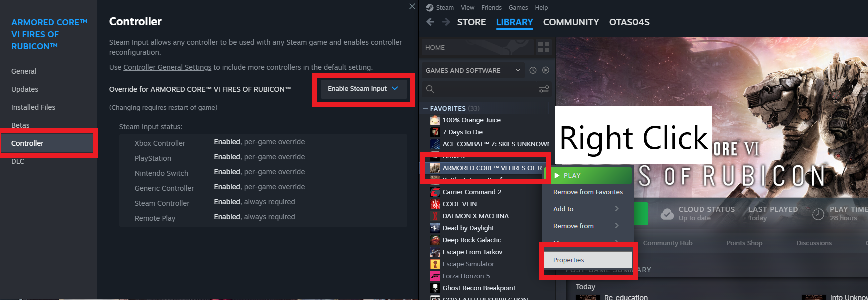The width and height of the screenshot is (868, 300).
Task: Toggle the ready-to-play filter icon
Action: coord(546,70)
